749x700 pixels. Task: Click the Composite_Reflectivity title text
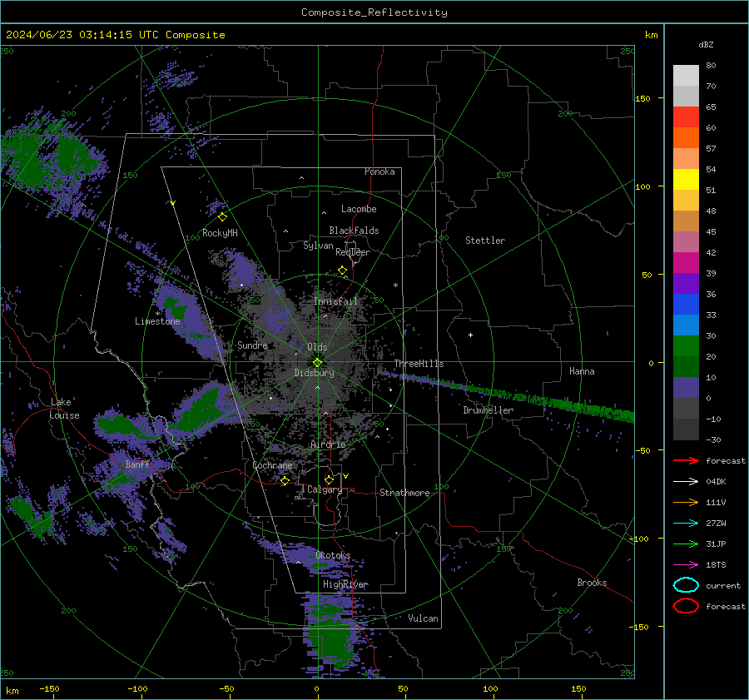click(x=374, y=12)
